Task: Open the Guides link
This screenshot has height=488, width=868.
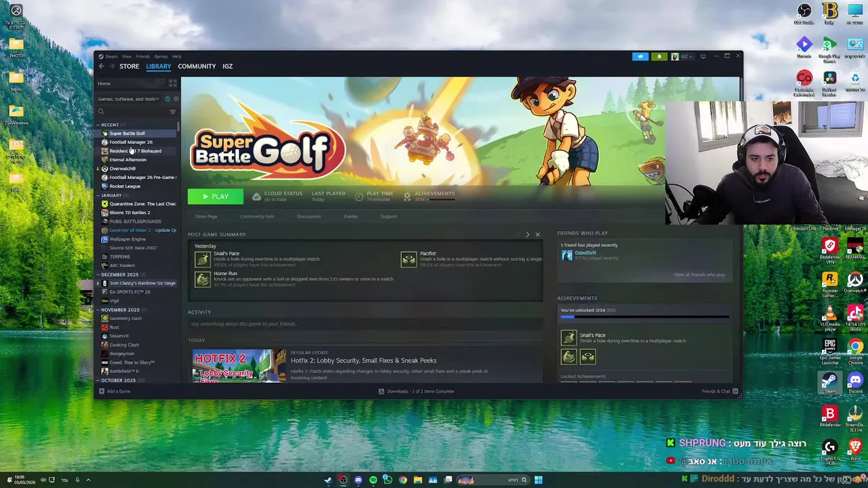Action: pyautogui.click(x=351, y=216)
